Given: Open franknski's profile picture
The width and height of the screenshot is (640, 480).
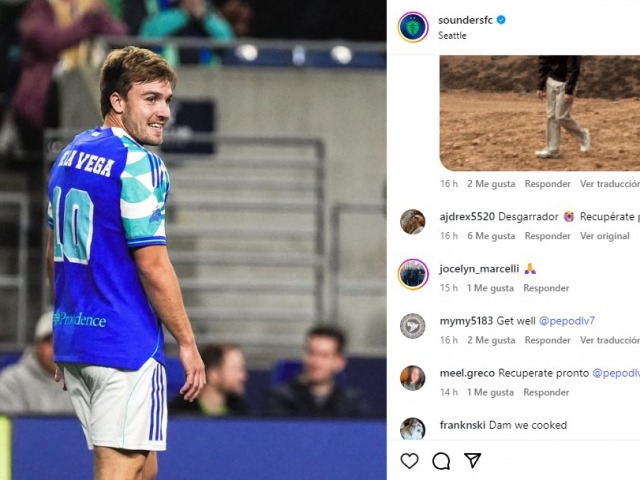Looking at the screenshot, I should (x=412, y=429).
